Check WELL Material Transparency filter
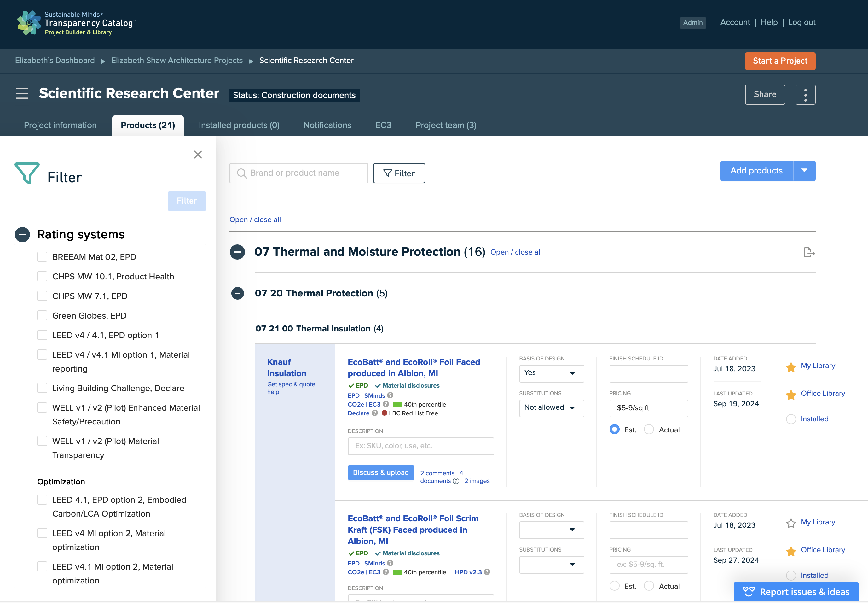The image size is (868, 603). 42,441
